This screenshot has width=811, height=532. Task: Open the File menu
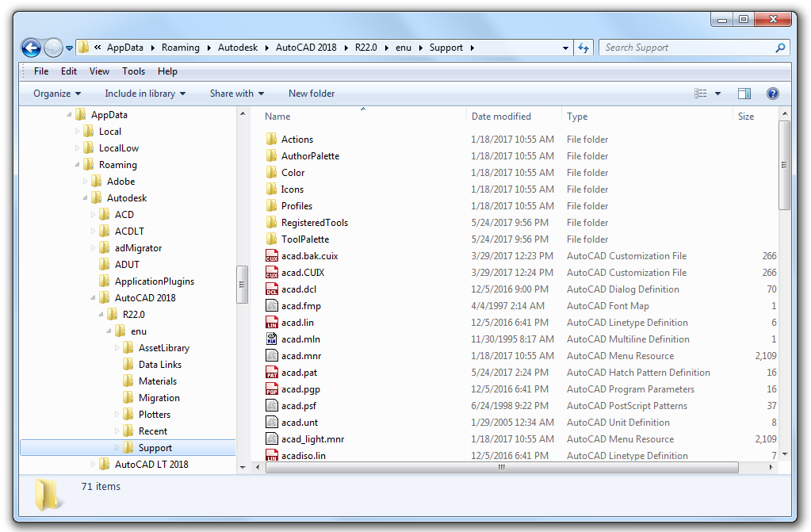pos(41,71)
